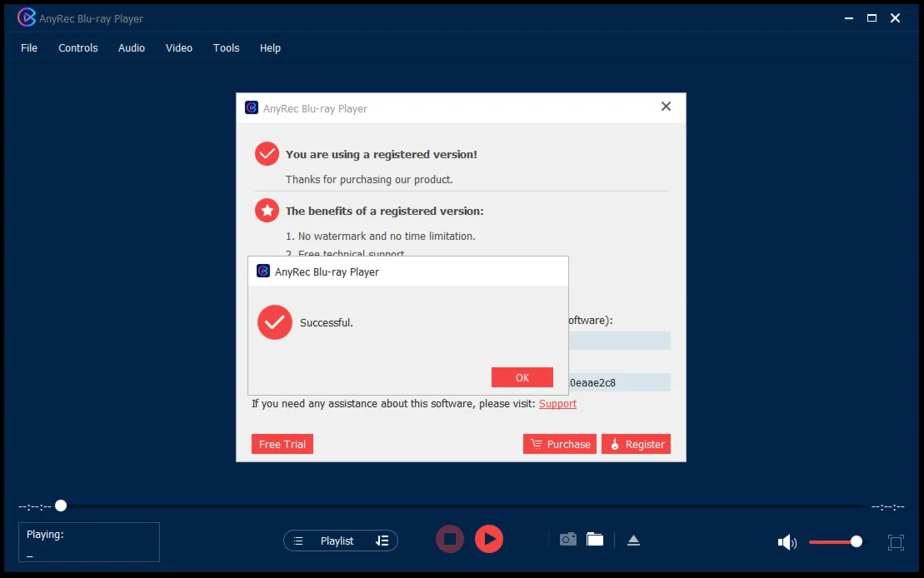This screenshot has width=924, height=578.
Task: Click the Playing info box
Action: point(89,542)
